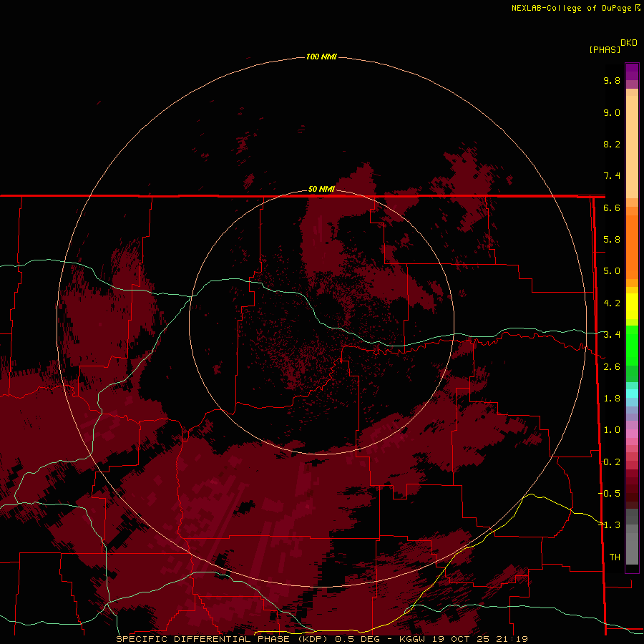Click the 7.4 value on the color scale
644x644 pixels.
coord(612,176)
